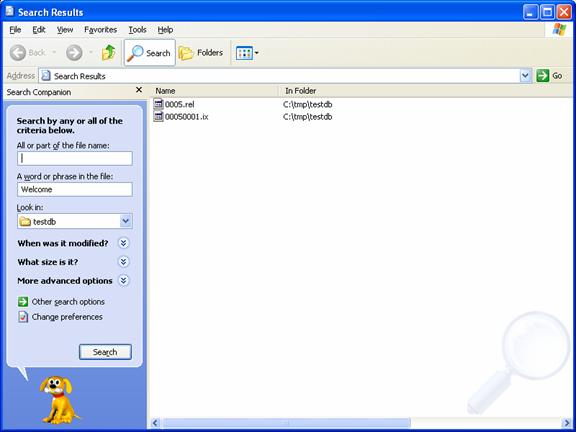Select the 0005.rel file icon
Screen dimensions: 576x432
click(x=158, y=104)
